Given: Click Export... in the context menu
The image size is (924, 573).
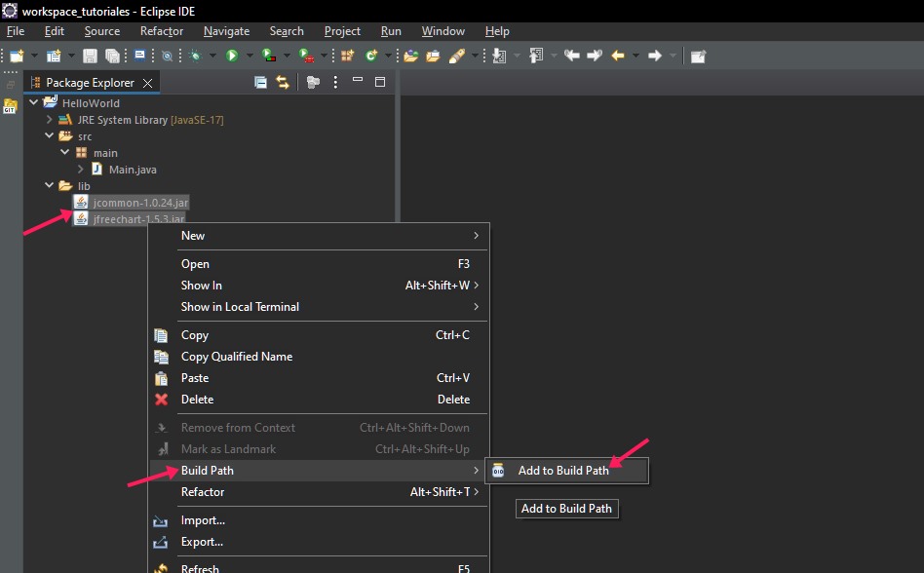Looking at the screenshot, I should pos(202,542).
